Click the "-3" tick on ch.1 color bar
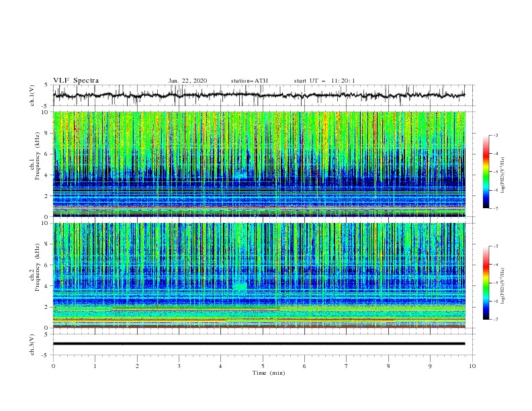This screenshot has width=532, height=411. (496, 135)
